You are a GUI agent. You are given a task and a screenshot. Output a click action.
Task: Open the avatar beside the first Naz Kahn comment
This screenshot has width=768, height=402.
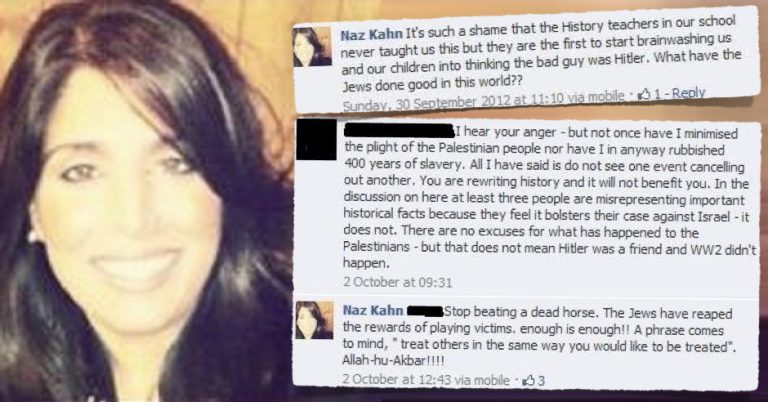(312, 47)
